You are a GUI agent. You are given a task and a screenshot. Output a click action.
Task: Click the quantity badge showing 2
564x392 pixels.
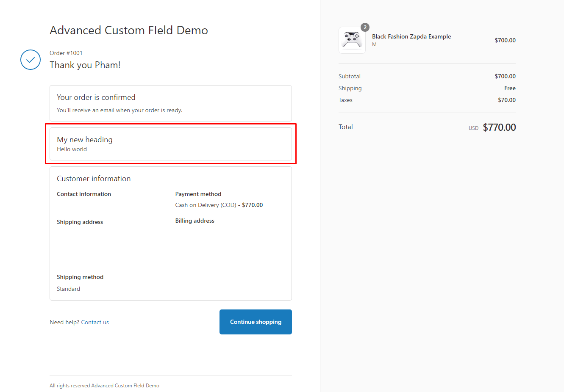tap(365, 28)
